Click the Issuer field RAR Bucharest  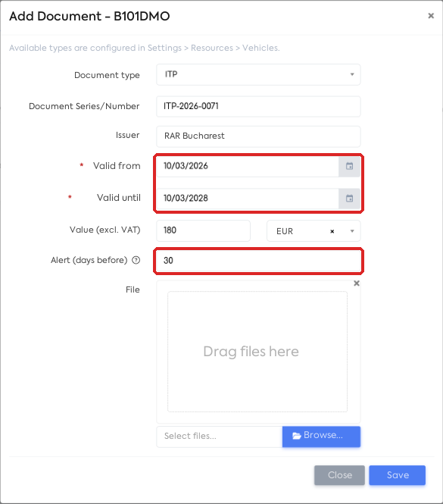[258, 136]
